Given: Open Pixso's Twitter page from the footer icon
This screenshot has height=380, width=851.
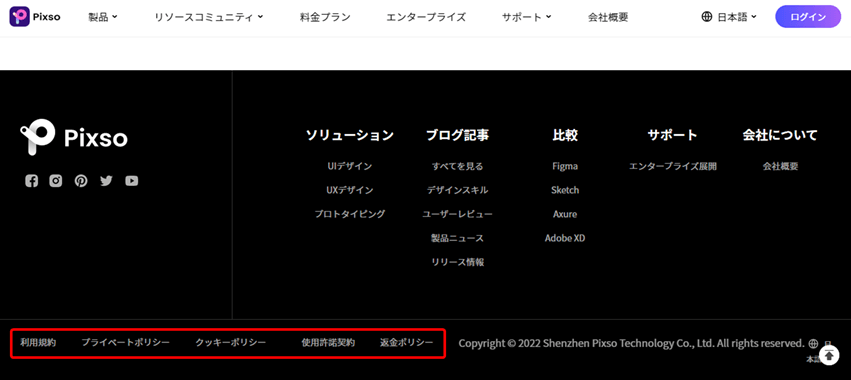Looking at the screenshot, I should [106, 181].
